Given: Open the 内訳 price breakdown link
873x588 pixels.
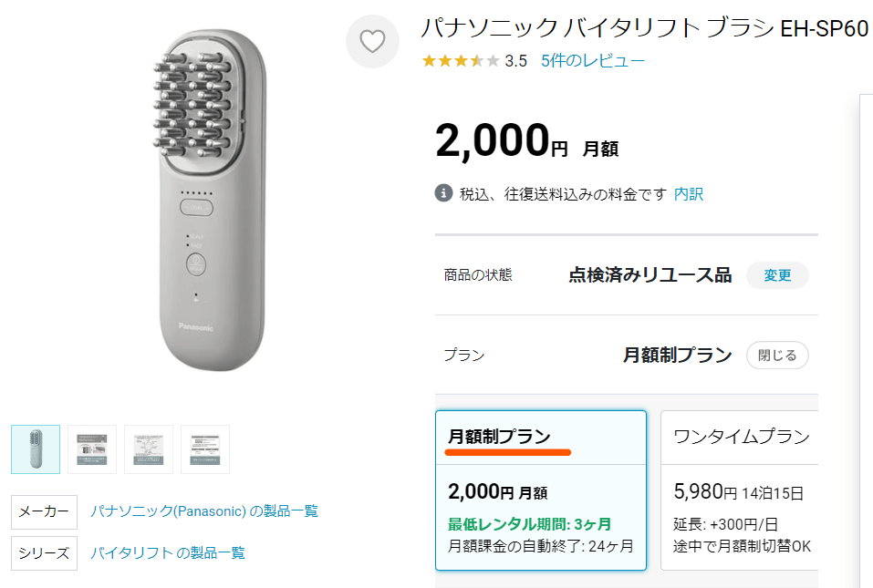Looking at the screenshot, I should click(x=688, y=194).
